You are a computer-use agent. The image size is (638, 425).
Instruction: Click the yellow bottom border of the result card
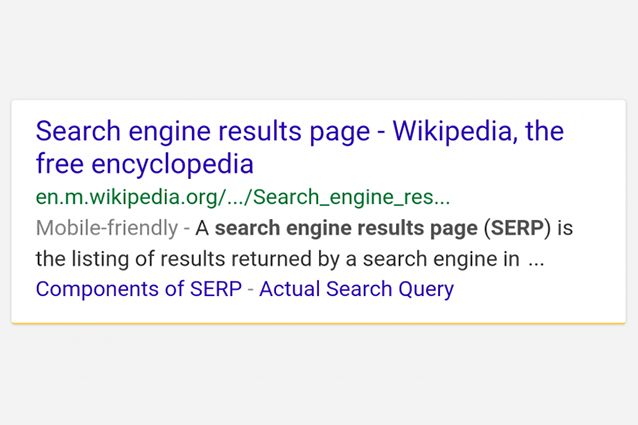[319, 323]
